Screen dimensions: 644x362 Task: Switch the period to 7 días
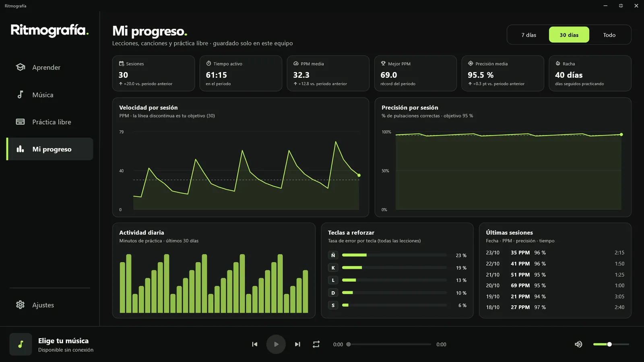528,35
